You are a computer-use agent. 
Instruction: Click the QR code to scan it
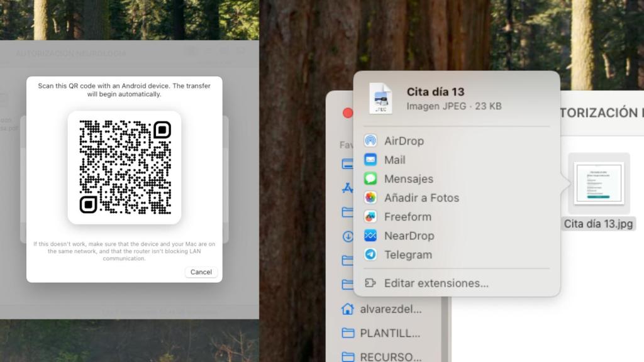coord(125,168)
